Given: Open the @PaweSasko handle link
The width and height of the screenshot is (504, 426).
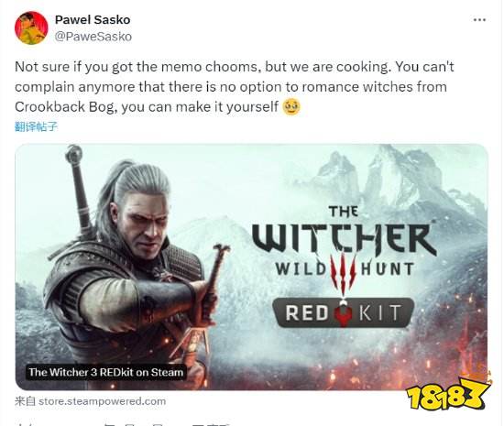Looking at the screenshot, I should tap(93, 37).
